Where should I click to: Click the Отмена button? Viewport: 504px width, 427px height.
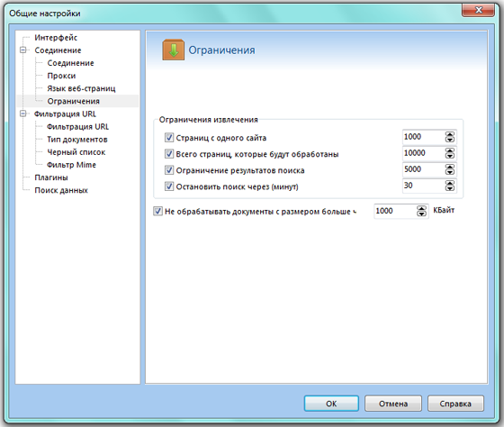393,404
